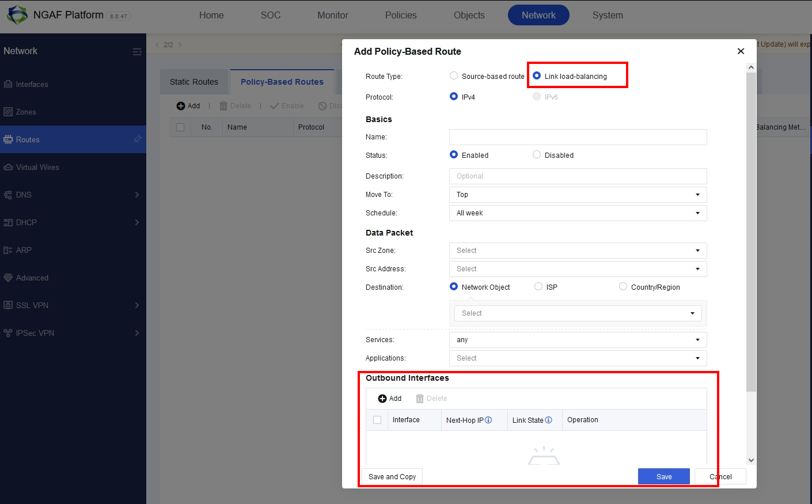Click the dialog scrollbar up arrow
Screen dimensions: 812x504
point(751,67)
